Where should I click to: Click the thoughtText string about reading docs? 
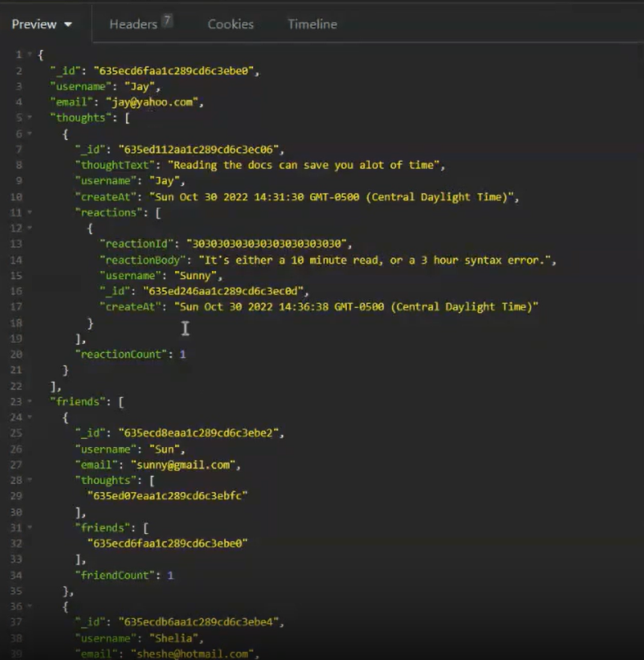pos(301,165)
